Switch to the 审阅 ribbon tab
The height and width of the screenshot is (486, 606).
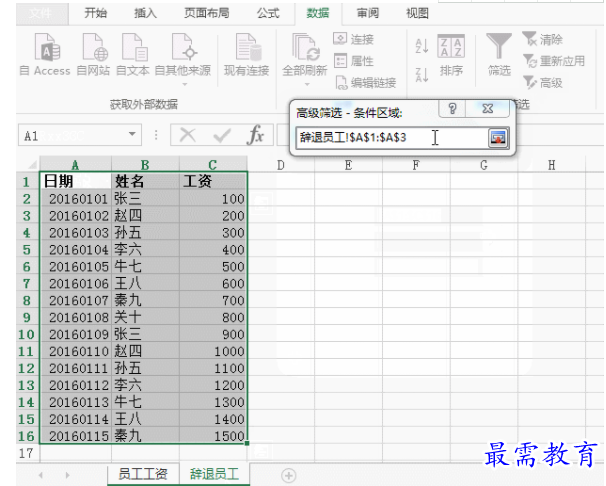pos(367,13)
